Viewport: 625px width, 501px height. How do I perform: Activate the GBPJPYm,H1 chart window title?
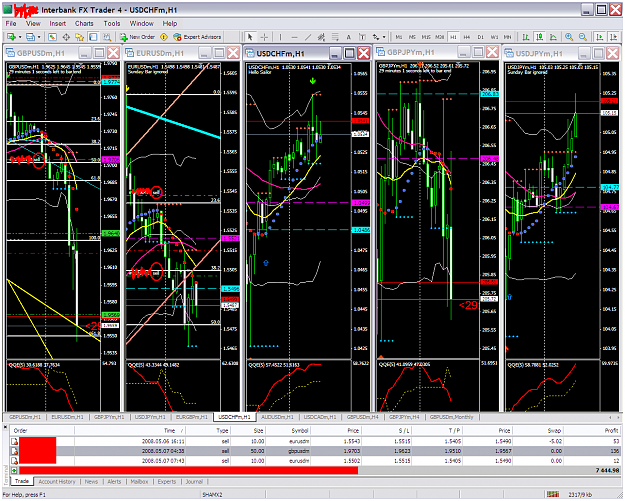(411, 52)
